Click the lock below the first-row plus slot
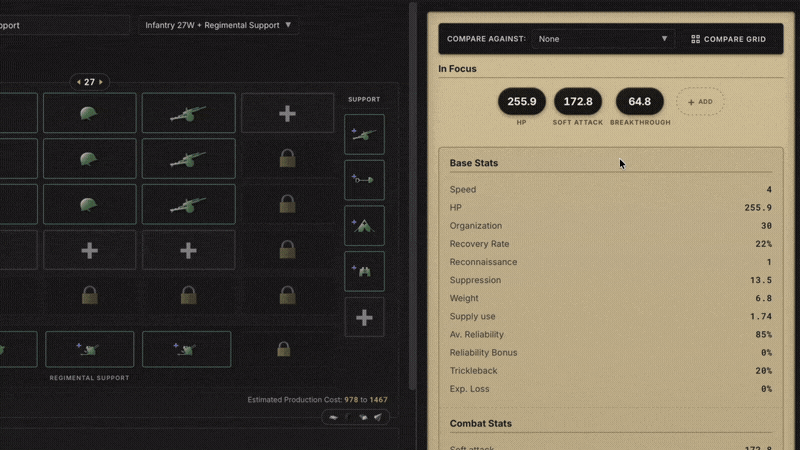The width and height of the screenshot is (800, 450). point(287,159)
